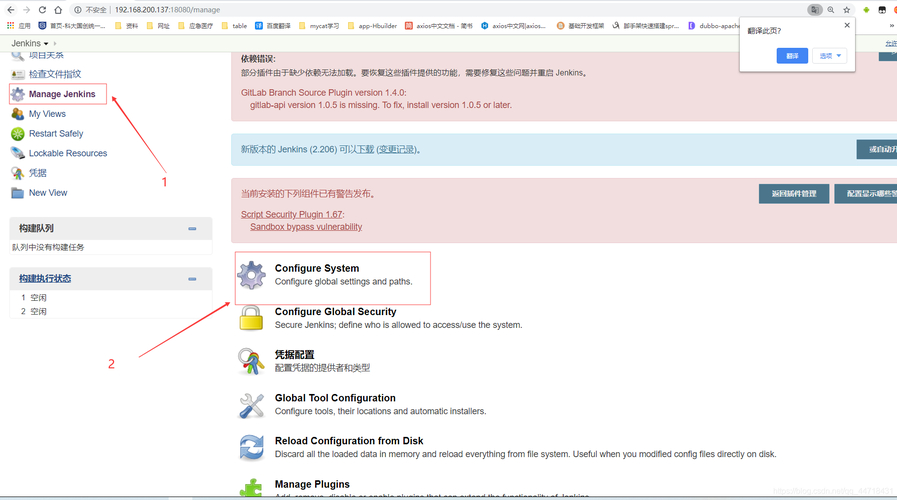This screenshot has width=897, height=500.
Task: Open the 'mycat学习' bookmark folder
Action: pos(319,26)
